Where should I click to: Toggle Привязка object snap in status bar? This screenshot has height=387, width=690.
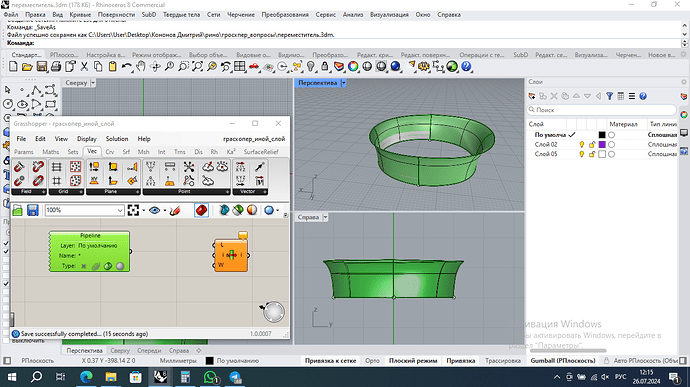point(461,361)
